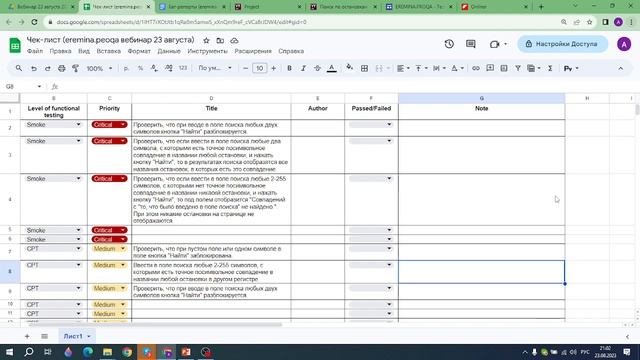
Task: Print the spreadsheet
Action: tap(62, 69)
